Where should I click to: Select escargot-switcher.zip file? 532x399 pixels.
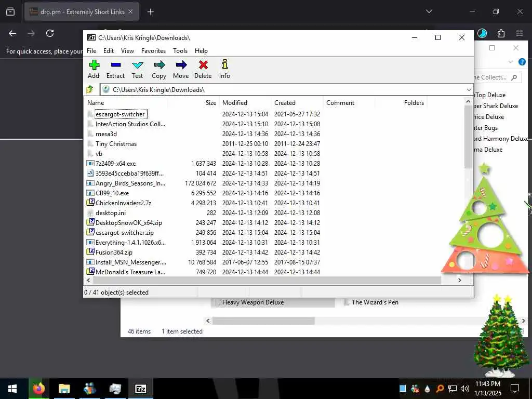tap(125, 233)
